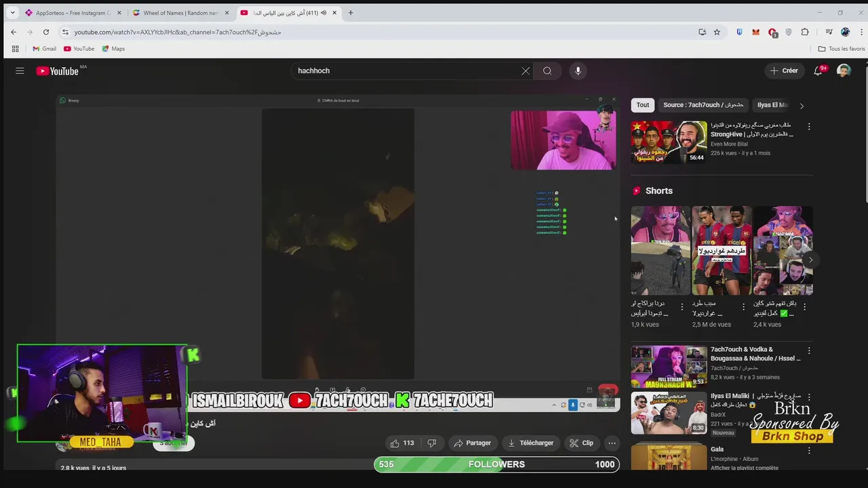Go back to the previous page
This screenshot has width=868, height=488.
point(14,32)
